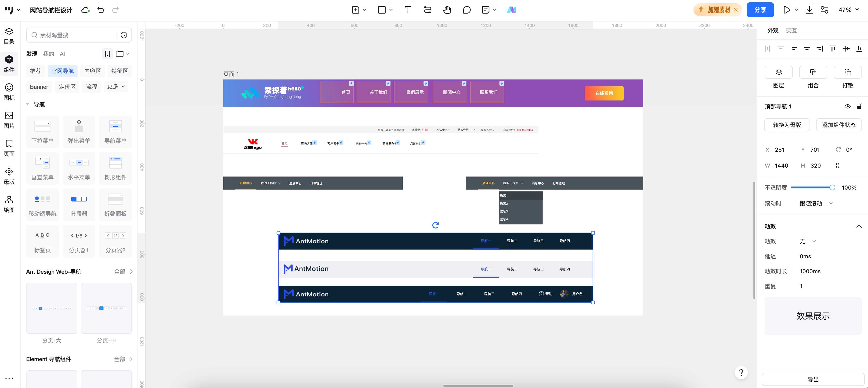Select the hand pan tool

(447, 10)
